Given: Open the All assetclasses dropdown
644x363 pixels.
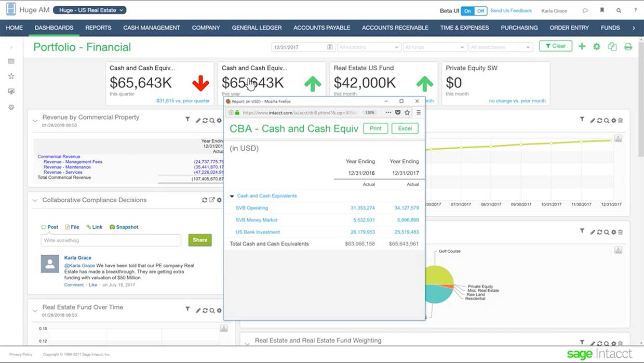Looking at the screenshot, I should point(501,47).
